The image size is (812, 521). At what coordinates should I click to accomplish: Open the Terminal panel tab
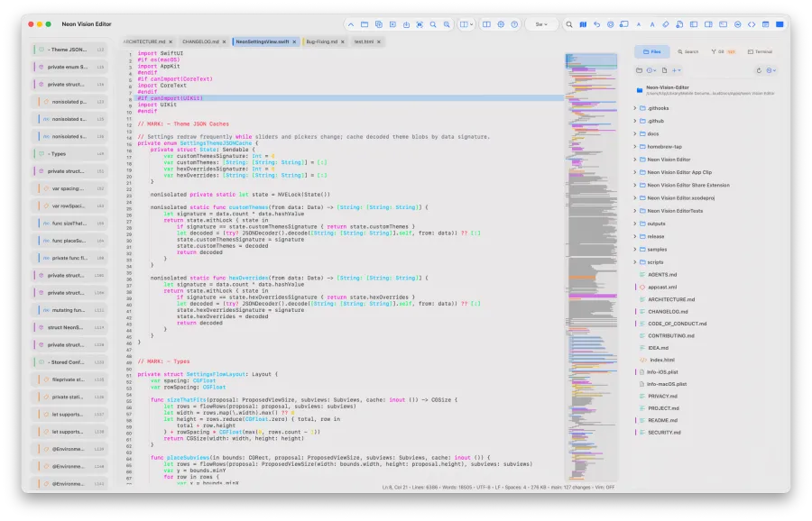[760, 51]
